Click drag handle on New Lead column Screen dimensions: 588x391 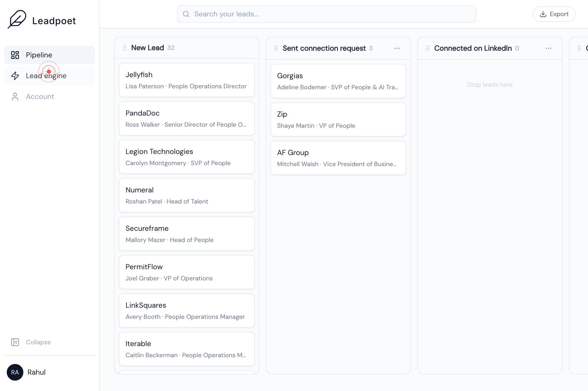[125, 48]
